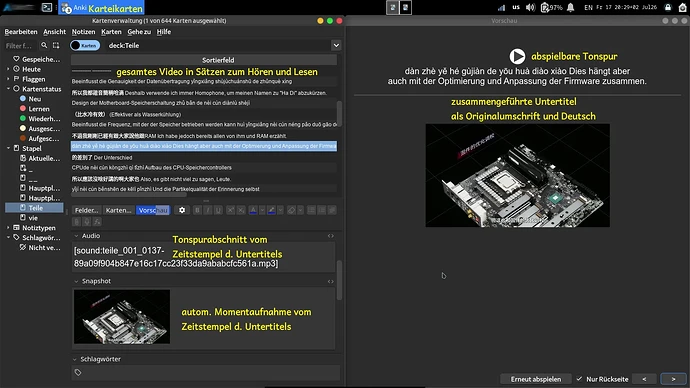
Task: Click the lock icon in system tray
Action: pyautogui.click(x=668, y=7)
